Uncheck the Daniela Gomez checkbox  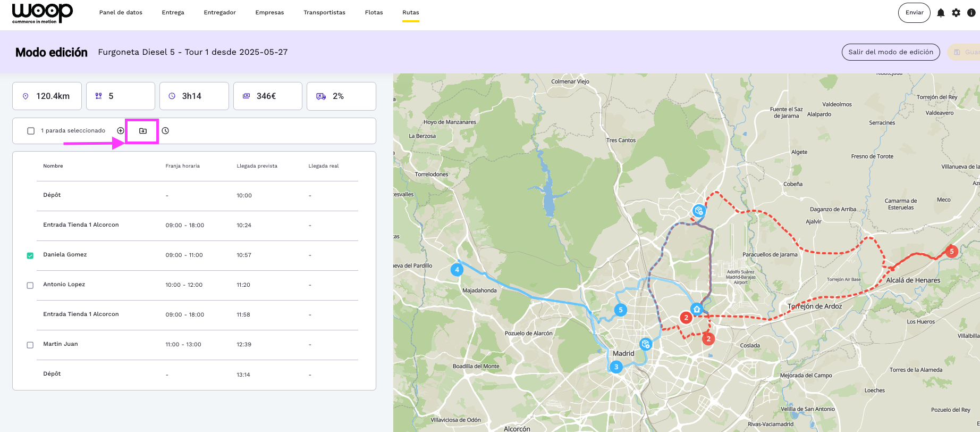pyautogui.click(x=30, y=256)
